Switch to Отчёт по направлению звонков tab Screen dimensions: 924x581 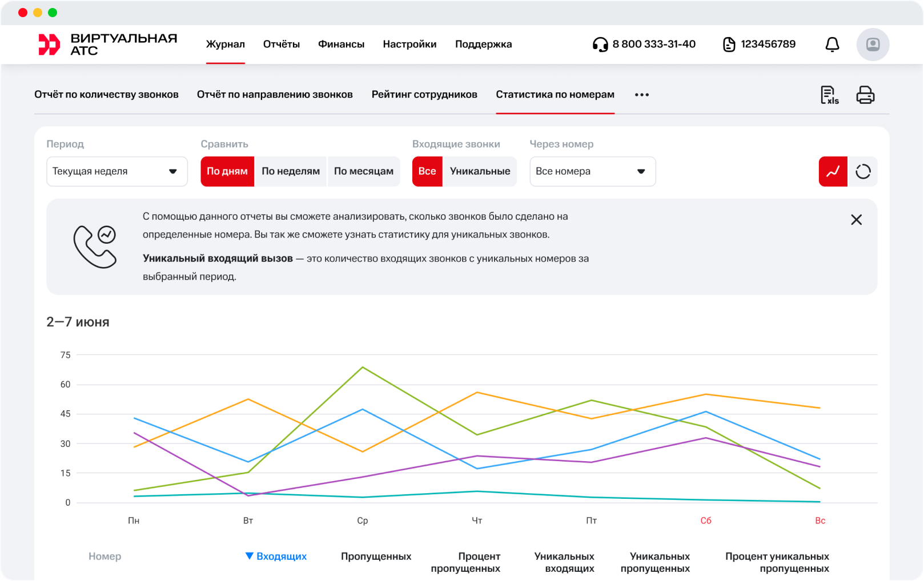point(275,95)
